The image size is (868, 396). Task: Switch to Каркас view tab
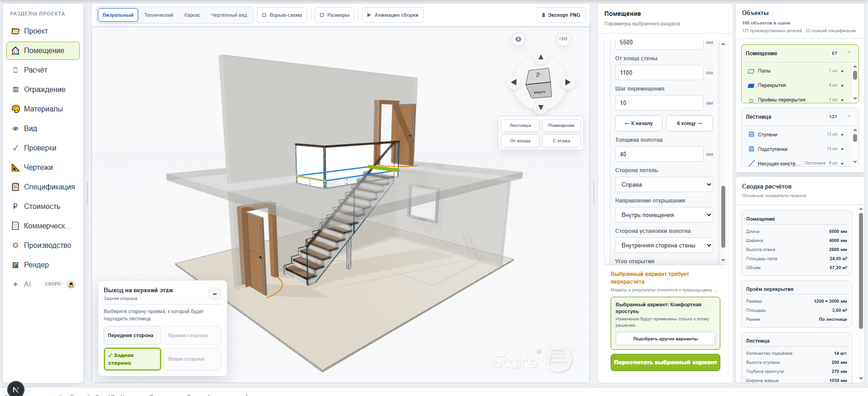(x=192, y=15)
